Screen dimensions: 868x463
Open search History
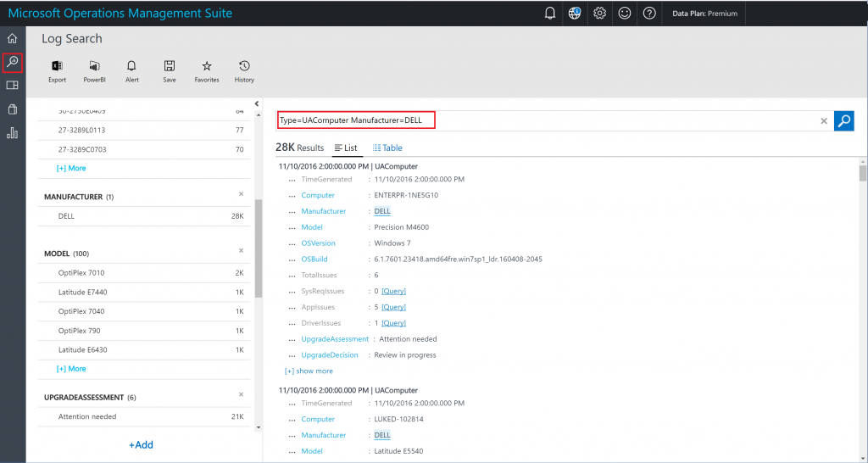tap(244, 66)
